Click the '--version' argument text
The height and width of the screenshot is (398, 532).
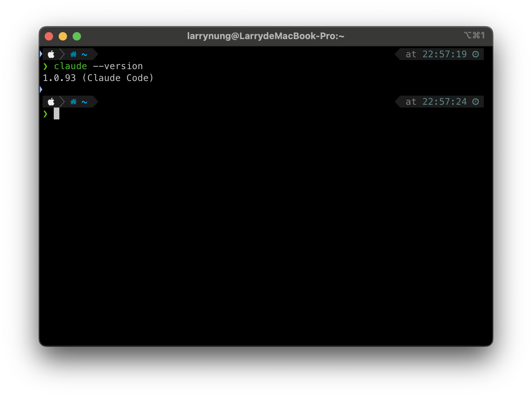pyautogui.click(x=118, y=66)
